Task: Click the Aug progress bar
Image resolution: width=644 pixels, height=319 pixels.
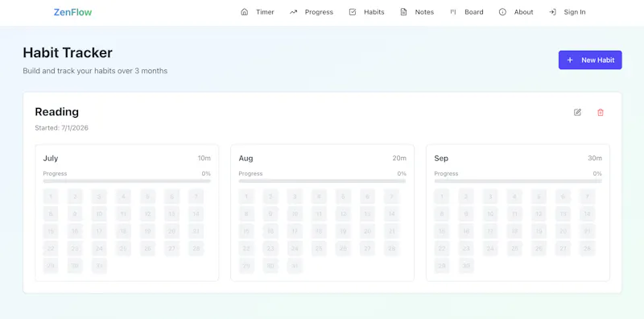Action: click(x=323, y=181)
